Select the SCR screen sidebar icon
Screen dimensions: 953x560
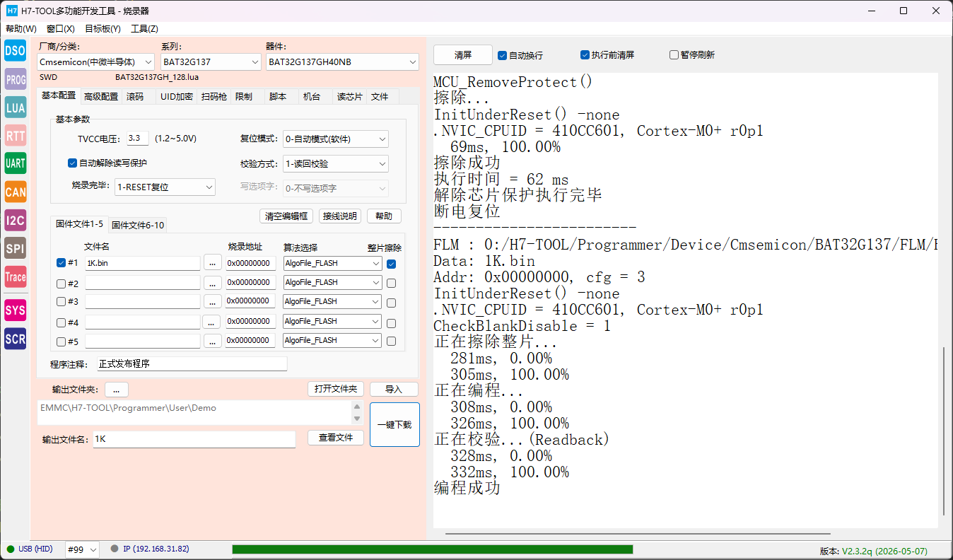[15, 339]
